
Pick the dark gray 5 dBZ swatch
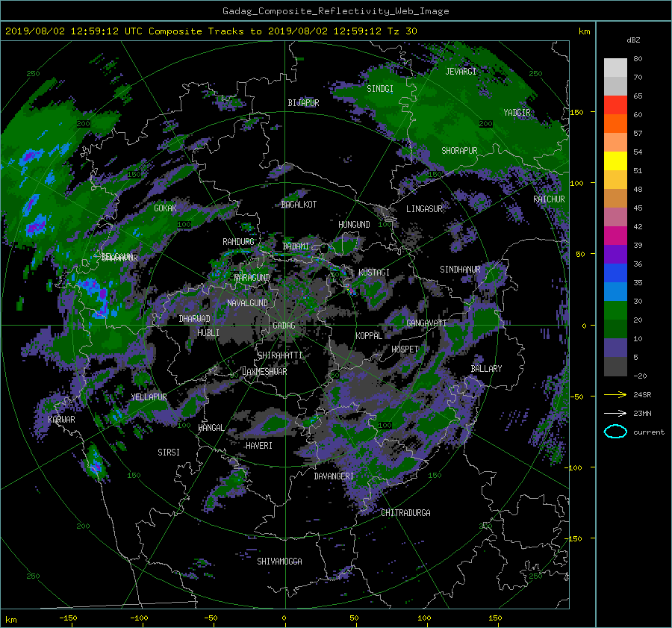(x=615, y=367)
